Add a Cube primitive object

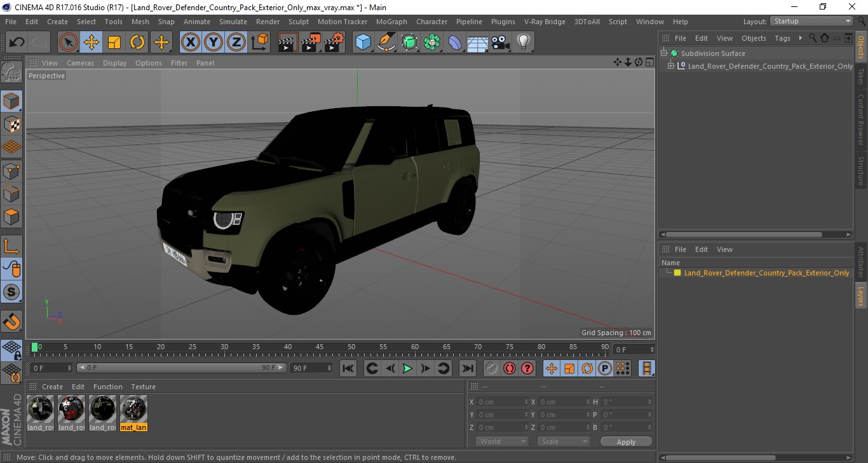[363, 43]
